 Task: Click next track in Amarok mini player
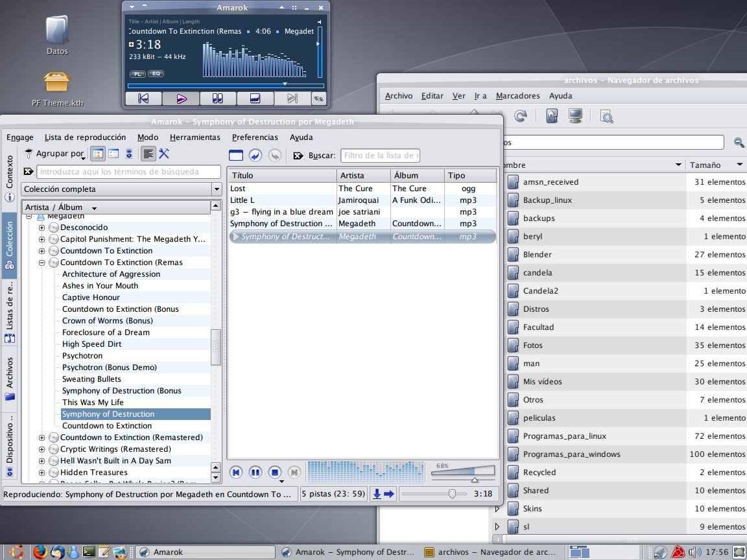292,98
